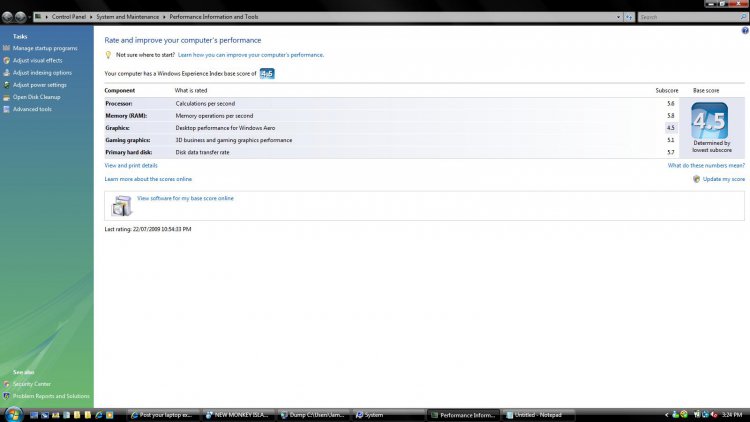750x422 pixels.
Task: Click the volume speaker tray icon
Action: pyautogui.click(x=714, y=415)
